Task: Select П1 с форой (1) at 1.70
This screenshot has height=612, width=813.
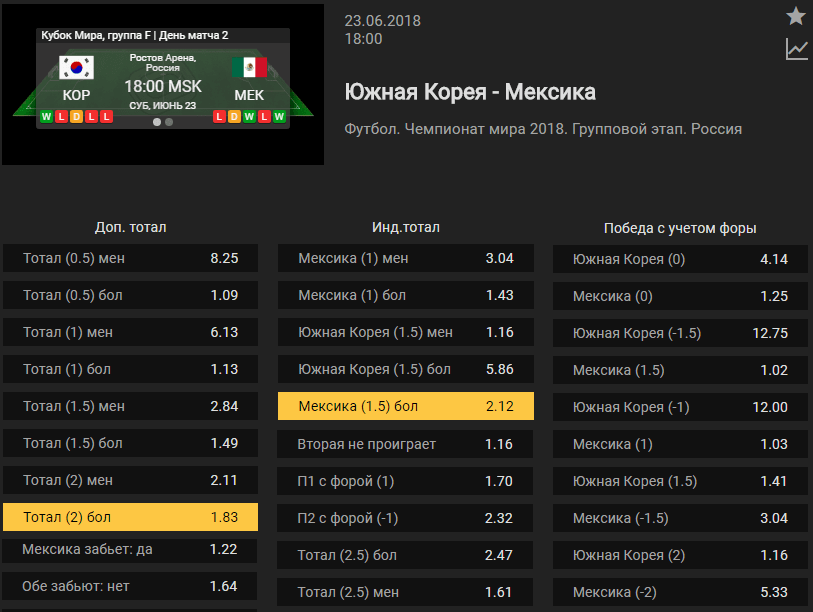Action: (x=405, y=481)
